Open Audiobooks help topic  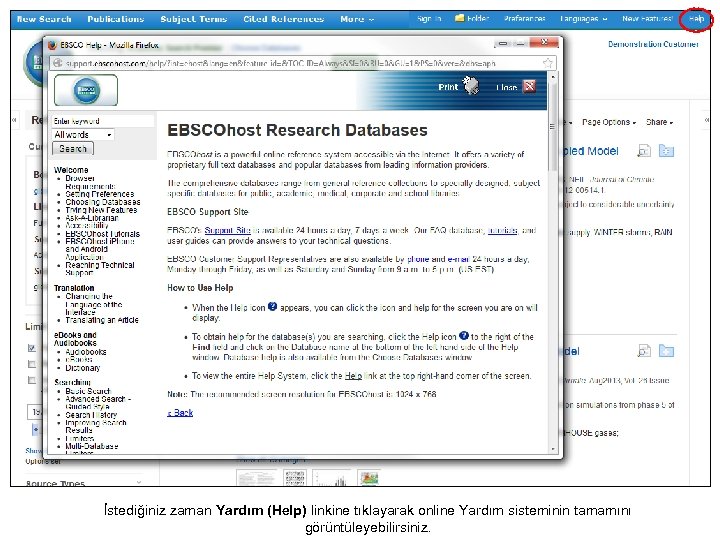86,352
